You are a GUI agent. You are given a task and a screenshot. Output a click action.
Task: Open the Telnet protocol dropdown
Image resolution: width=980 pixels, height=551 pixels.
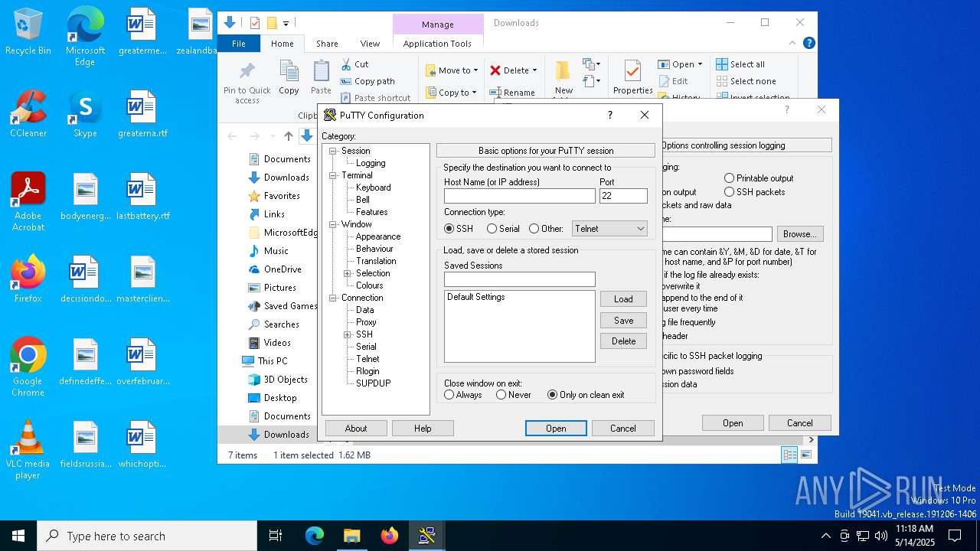(x=609, y=229)
